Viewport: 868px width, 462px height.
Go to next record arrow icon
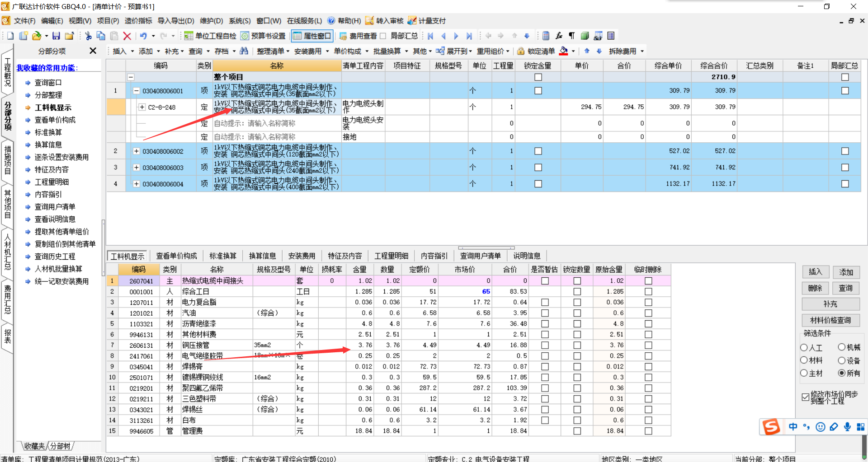click(456, 36)
